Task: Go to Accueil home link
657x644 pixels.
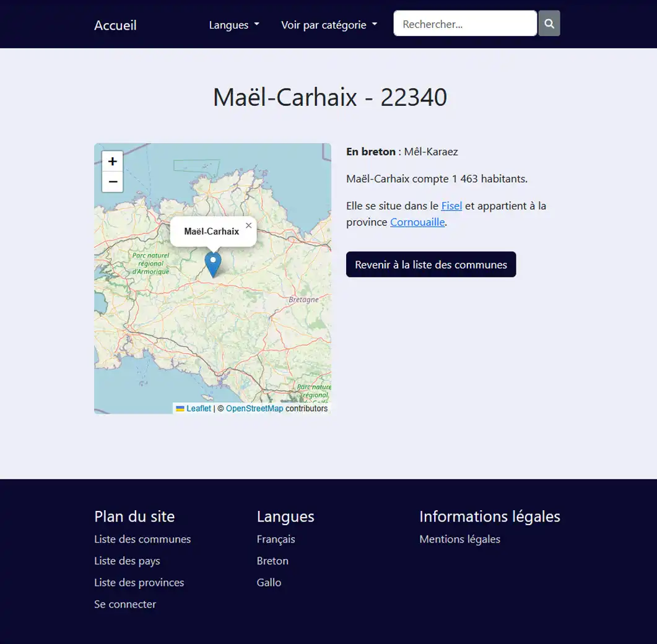Action: [x=115, y=25]
